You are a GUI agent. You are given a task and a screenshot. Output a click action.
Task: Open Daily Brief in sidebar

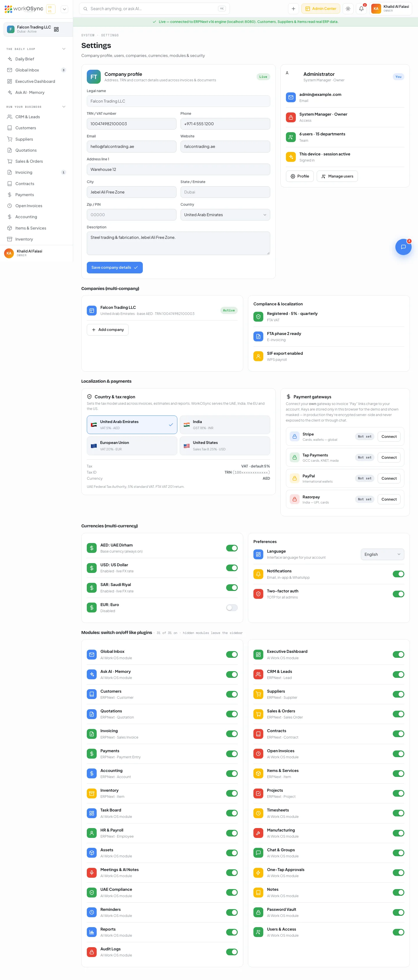coord(37,59)
